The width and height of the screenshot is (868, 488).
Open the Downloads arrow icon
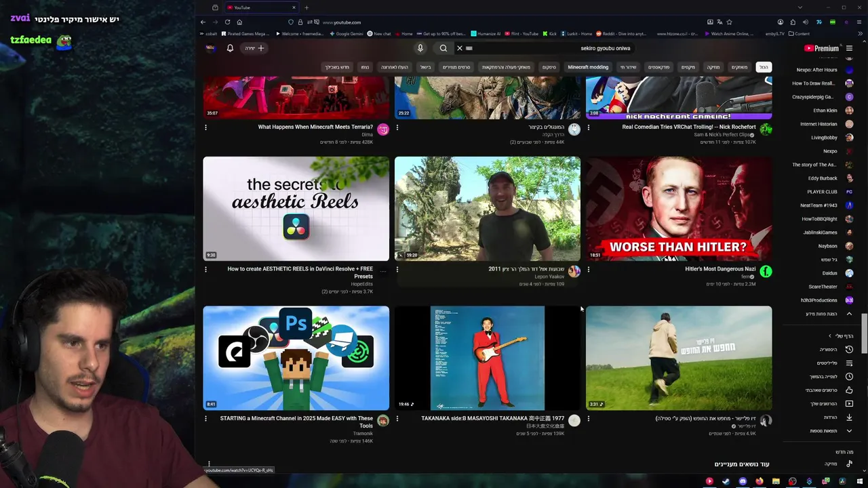(849, 418)
